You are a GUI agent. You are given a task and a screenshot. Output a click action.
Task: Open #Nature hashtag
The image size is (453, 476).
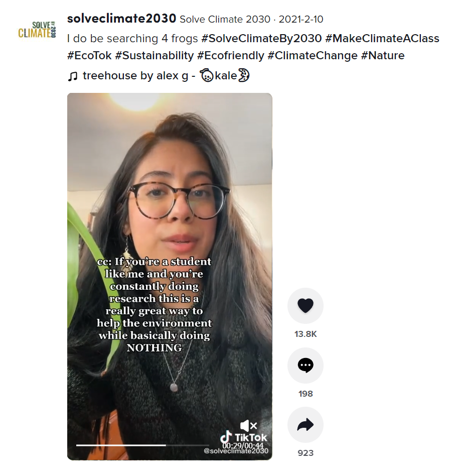[x=383, y=56]
